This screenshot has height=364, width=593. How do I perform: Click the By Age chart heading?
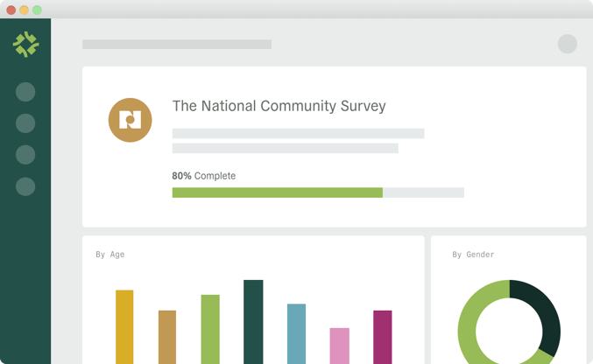[x=110, y=255]
